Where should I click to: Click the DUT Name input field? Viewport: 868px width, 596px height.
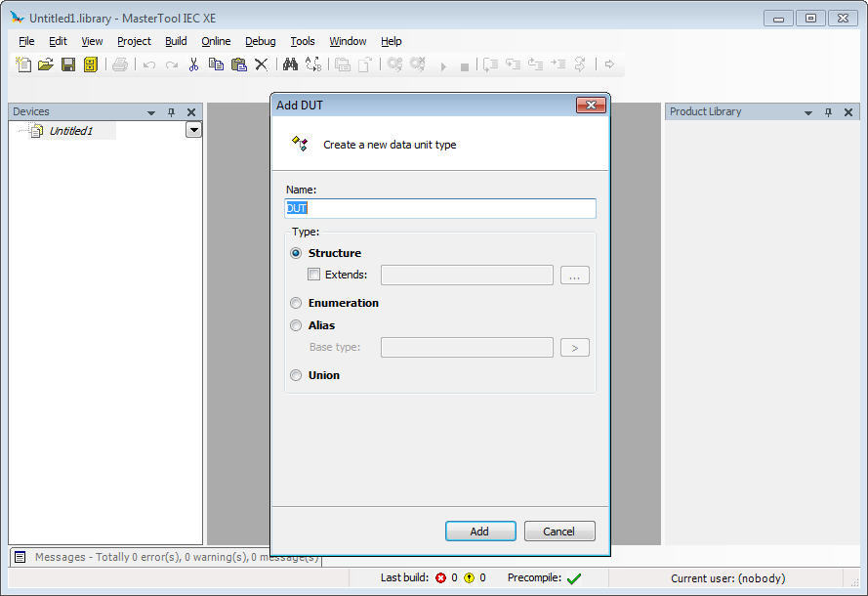[x=440, y=208]
